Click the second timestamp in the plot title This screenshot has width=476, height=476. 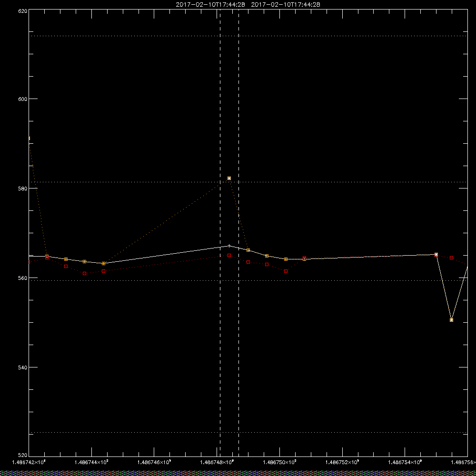286,5
